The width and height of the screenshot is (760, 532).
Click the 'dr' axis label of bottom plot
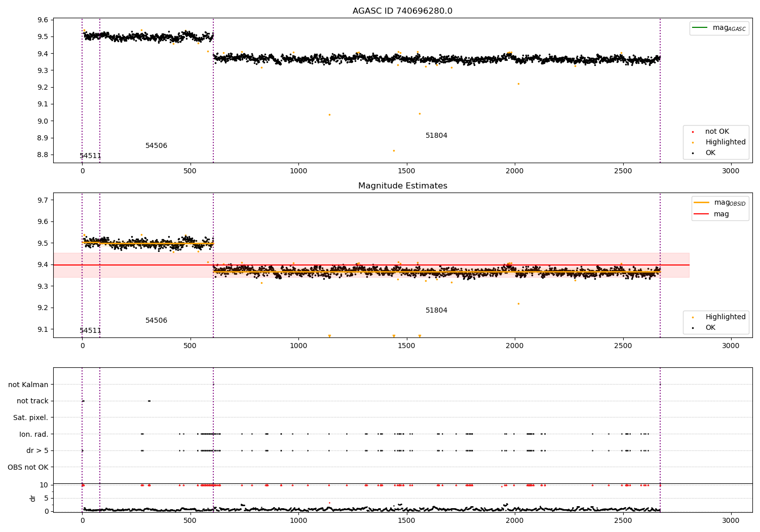coord(33,498)
